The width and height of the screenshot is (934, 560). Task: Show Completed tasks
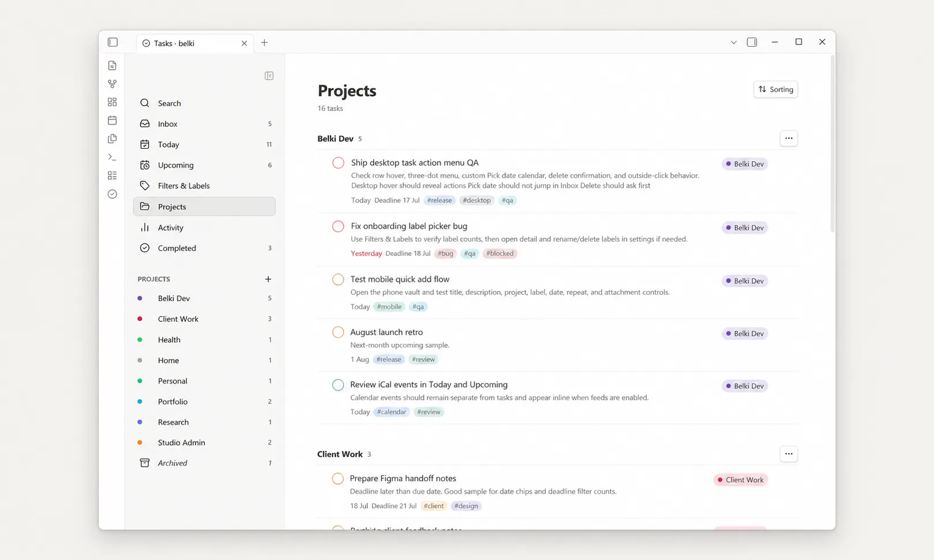[x=204, y=248]
